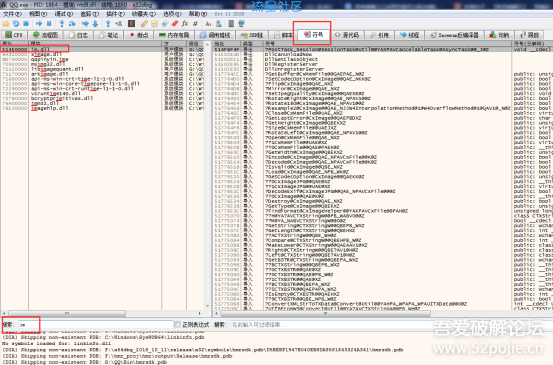Image resolution: width=553 pixels, height=365 pixels.
Task: Switch to the 调用堆栈 (Call Stack) tab
Action: pos(215,35)
